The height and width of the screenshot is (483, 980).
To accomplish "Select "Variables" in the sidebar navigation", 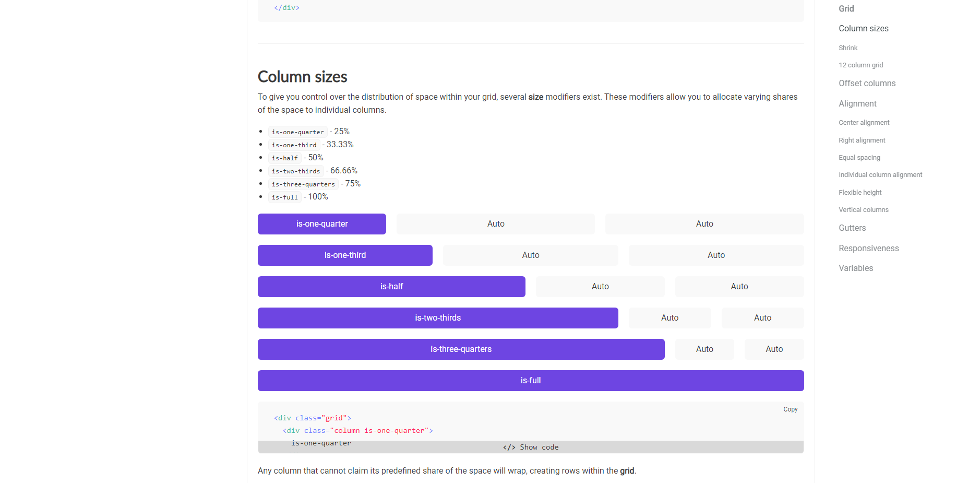I will [855, 268].
